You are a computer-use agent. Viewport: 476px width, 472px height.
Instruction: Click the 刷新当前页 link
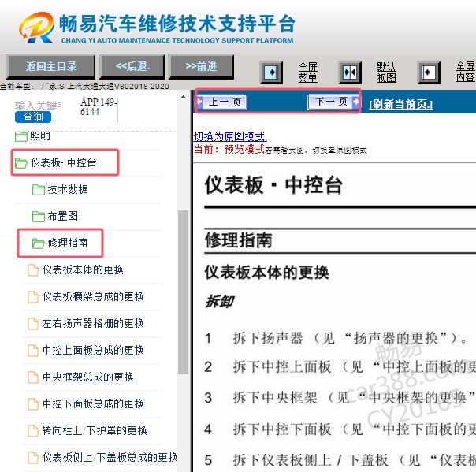400,105
